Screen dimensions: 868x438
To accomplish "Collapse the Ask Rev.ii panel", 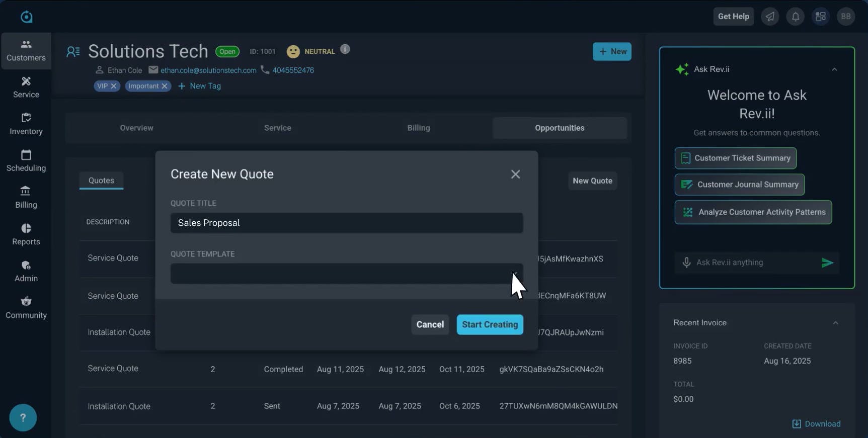I will point(834,69).
